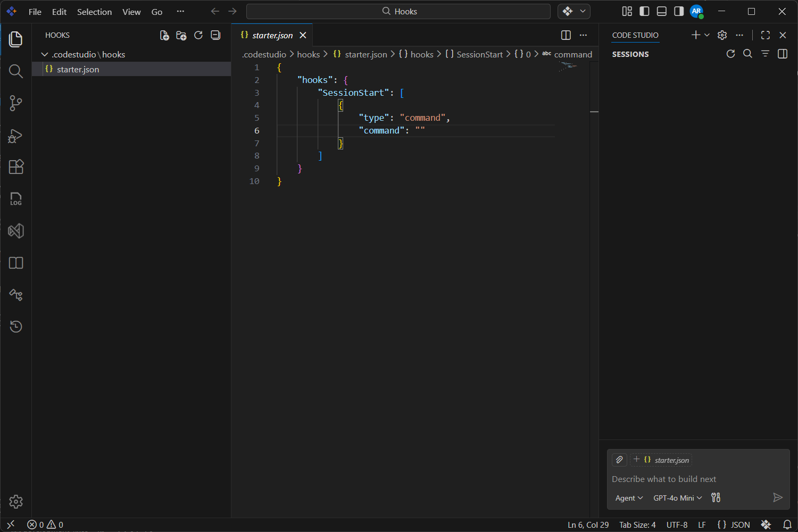Click Ln 6, Col 29 in the status bar
The image size is (798, 532).
588,525
